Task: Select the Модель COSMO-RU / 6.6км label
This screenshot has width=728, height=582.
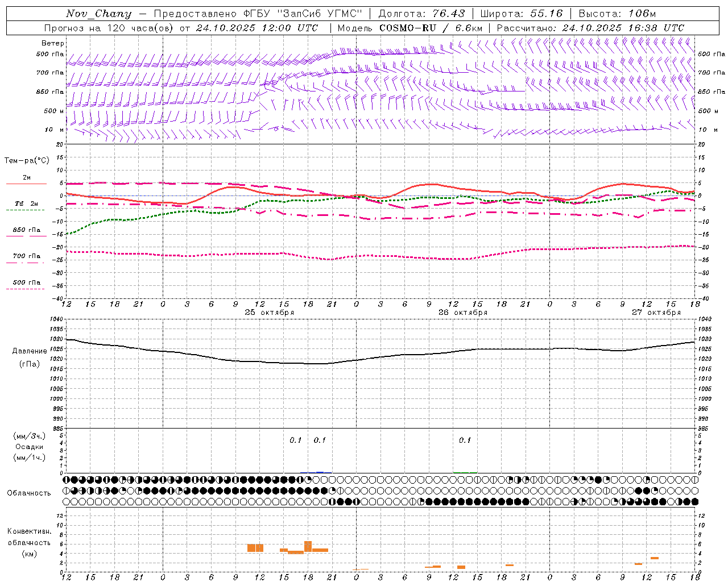Action: [x=410, y=28]
